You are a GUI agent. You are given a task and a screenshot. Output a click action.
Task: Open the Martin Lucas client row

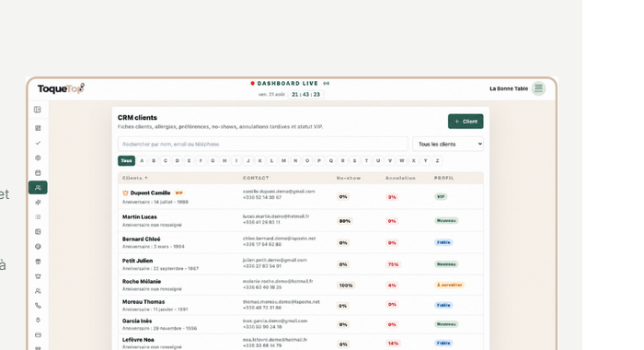(301, 220)
